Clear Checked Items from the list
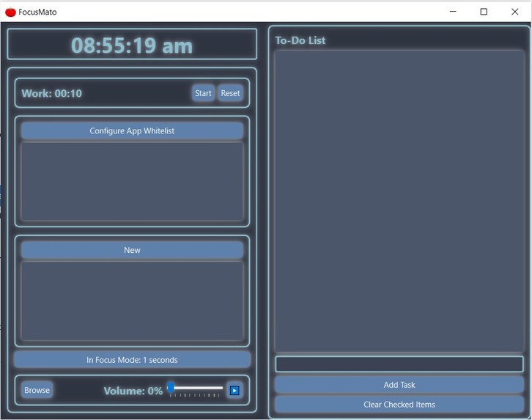 (399, 405)
